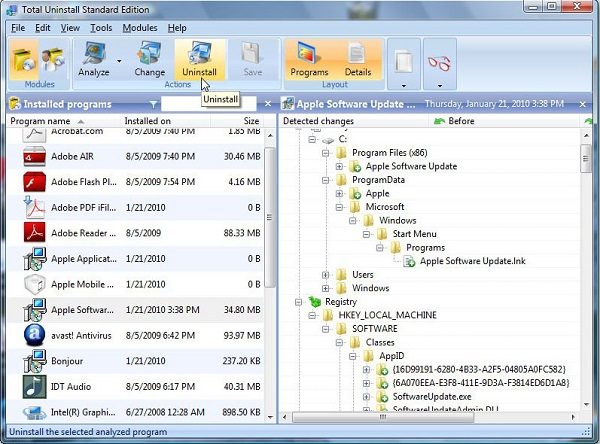
Task: Expand the Users folder
Action: point(326,275)
